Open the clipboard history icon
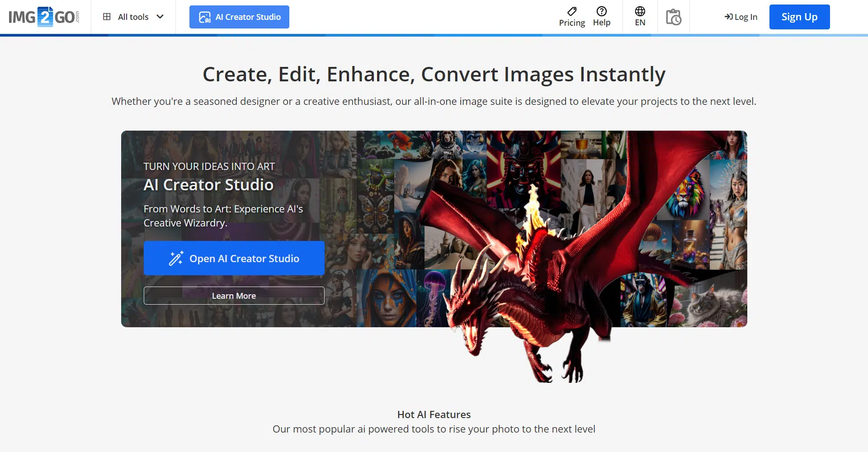The image size is (868, 452). (x=673, y=17)
